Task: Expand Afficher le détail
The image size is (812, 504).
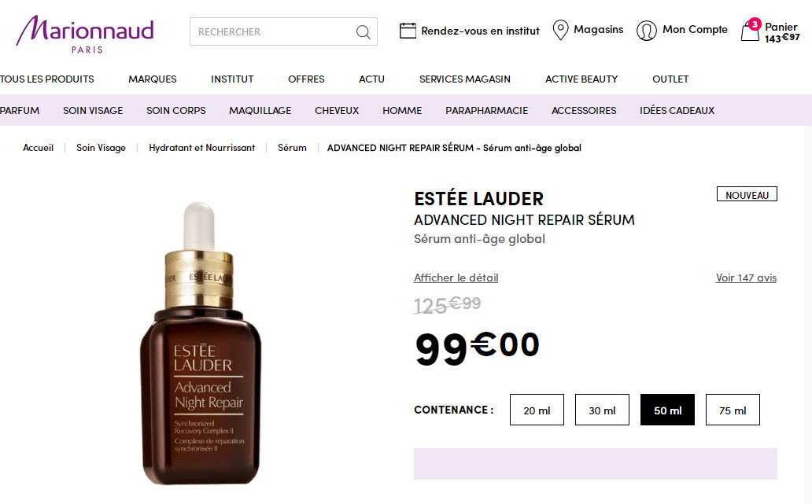Action: pyautogui.click(x=456, y=278)
